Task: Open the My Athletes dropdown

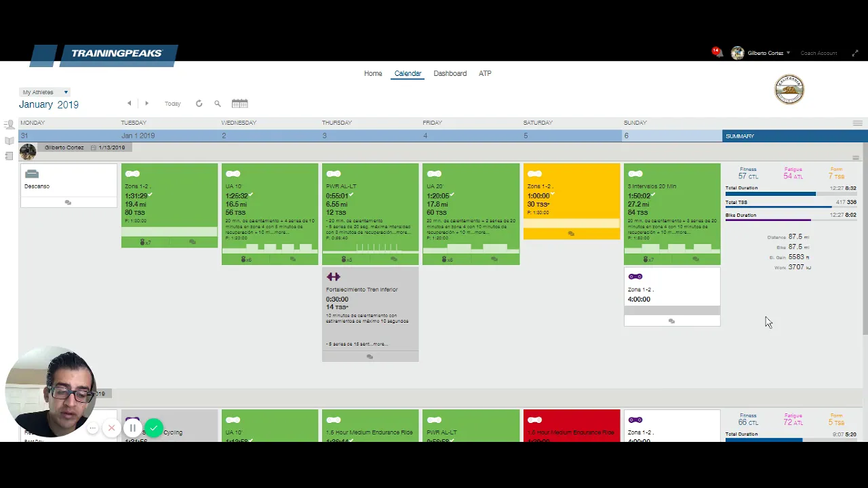Action: click(x=45, y=92)
